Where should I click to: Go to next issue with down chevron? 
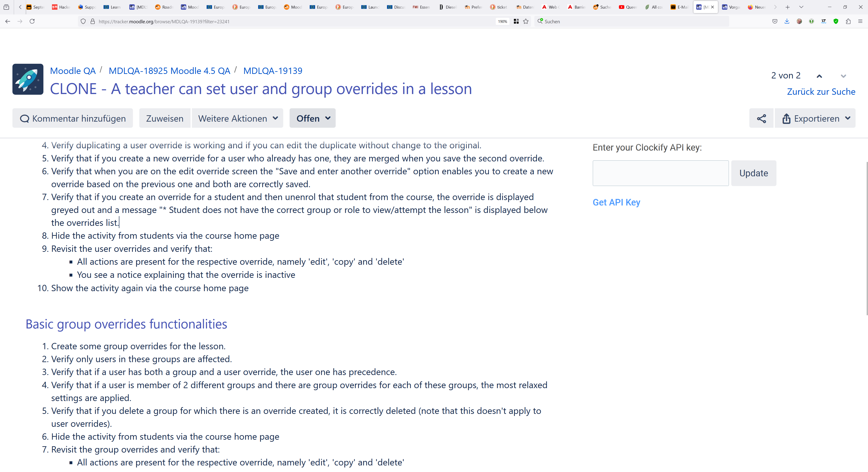843,76
